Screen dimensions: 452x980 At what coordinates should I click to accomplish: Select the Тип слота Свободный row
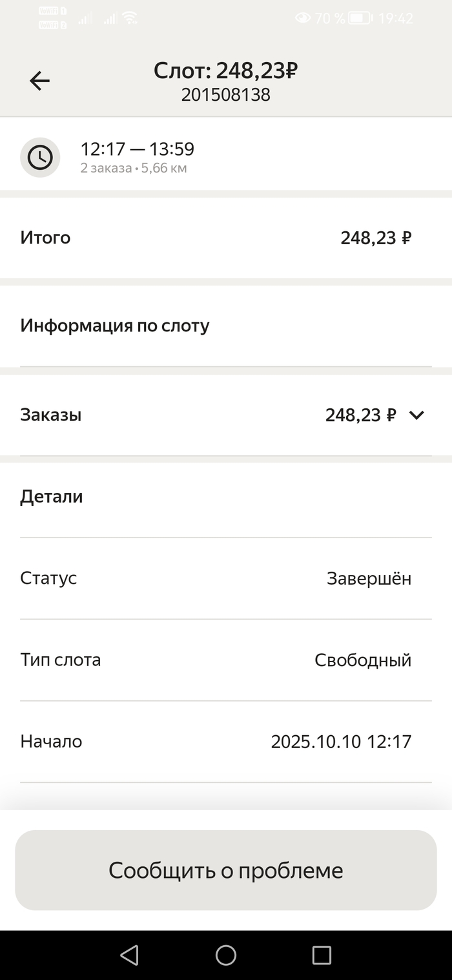point(226,660)
